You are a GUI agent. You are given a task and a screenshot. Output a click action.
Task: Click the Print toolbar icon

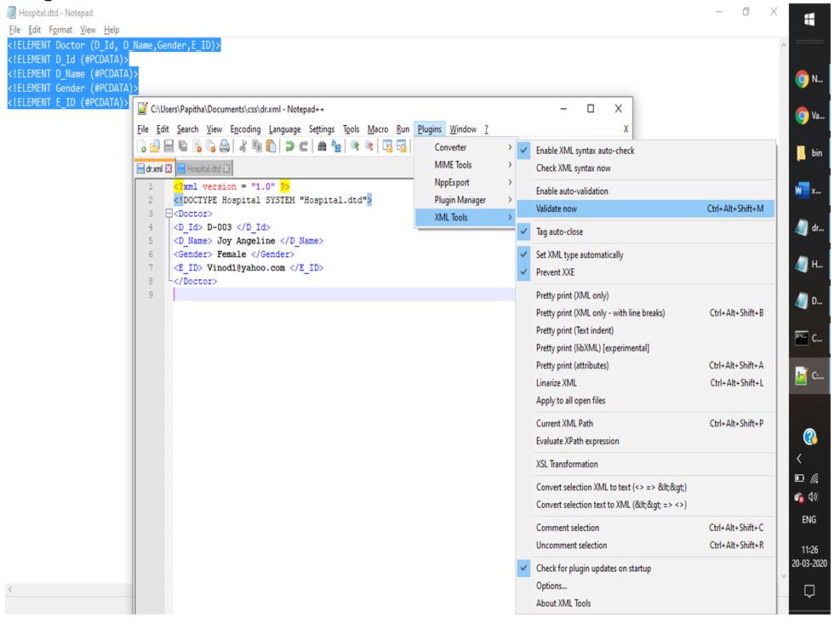[x=224, y=146]
